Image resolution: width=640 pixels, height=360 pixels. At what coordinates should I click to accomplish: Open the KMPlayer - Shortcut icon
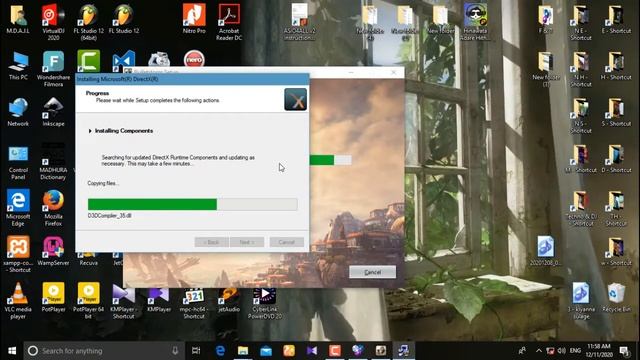[x=123, y=301]
